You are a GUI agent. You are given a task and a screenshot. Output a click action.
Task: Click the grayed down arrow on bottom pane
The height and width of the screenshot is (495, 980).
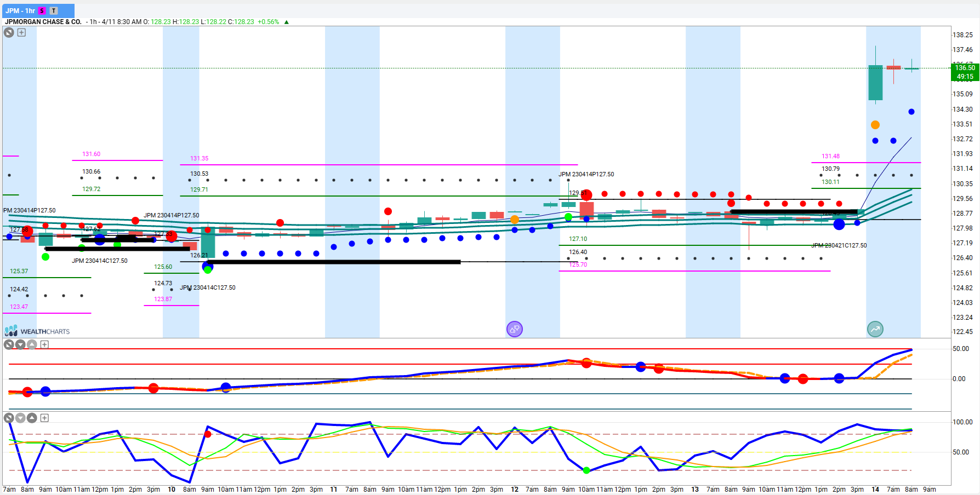pos(20,418)
